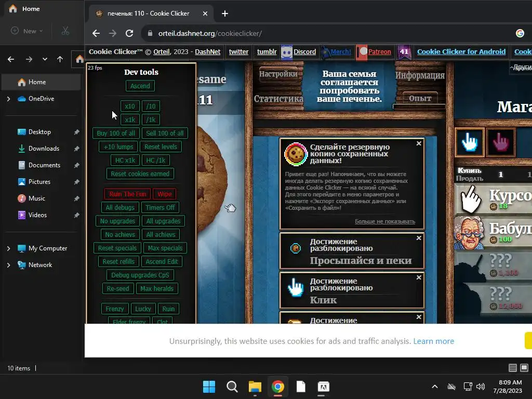Click All upgrades button
Image resolution: width=532 pixels, height=399 pixels.
163,221
